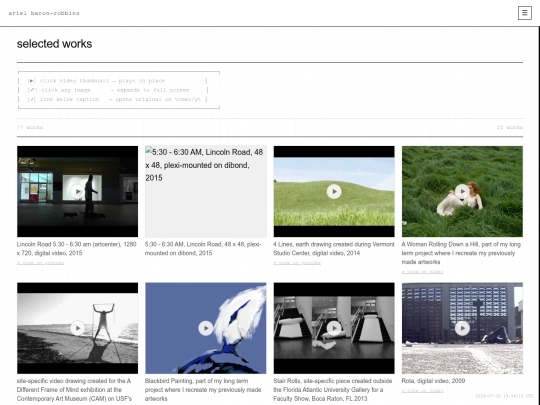
Task: Click the '25 works' count text
Action: [x=510, y=127]
